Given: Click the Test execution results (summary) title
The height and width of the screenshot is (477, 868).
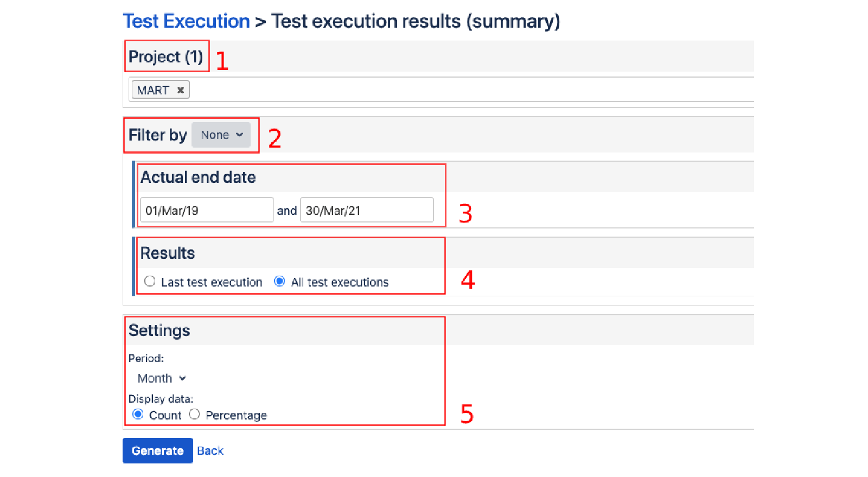Looking at the screenshot, I should [415, 21].
